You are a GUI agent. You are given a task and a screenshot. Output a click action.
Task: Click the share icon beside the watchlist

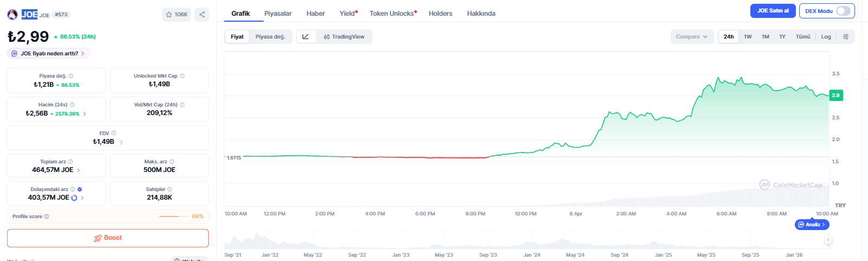[x=202, y=15]
